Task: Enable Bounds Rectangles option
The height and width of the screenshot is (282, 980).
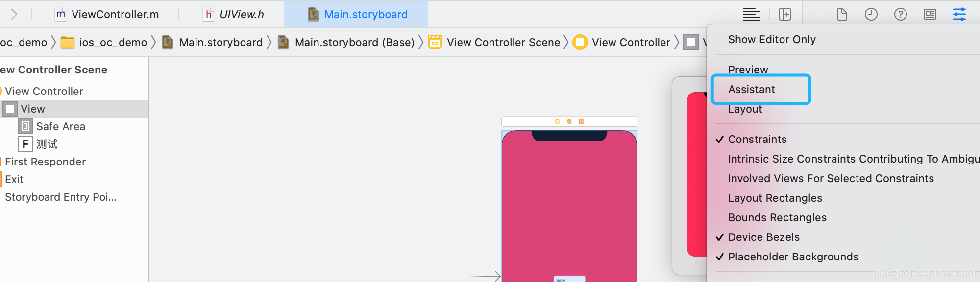Action: [777, 218]
